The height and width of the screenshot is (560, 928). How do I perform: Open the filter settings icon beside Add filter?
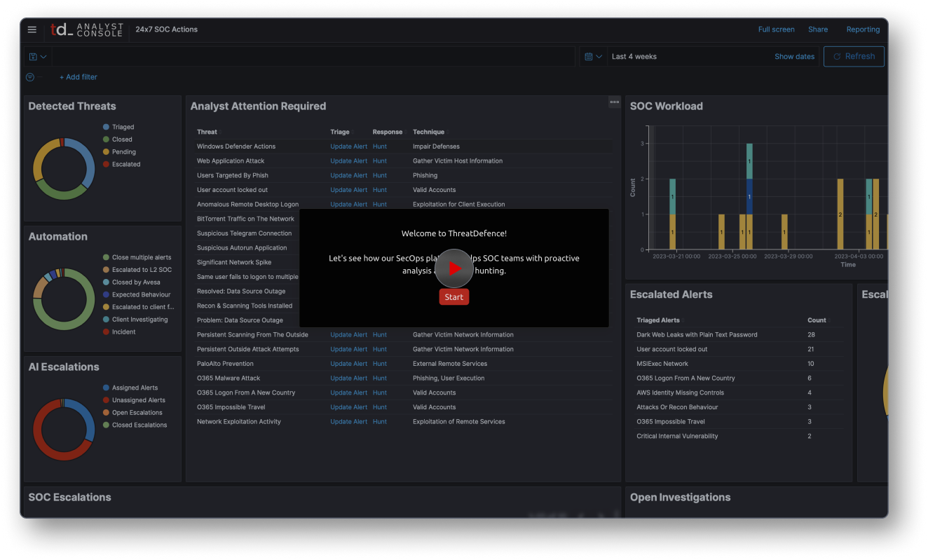point(29,76)
